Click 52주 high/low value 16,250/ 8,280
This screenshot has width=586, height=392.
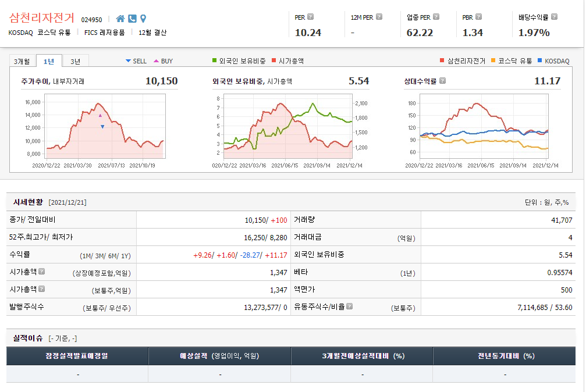[265, 238]
